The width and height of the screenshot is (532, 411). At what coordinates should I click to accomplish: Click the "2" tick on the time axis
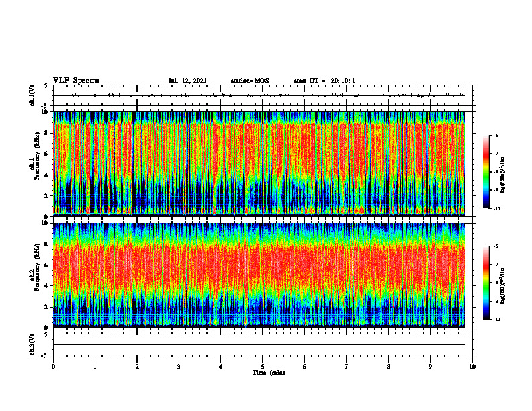point(137,367)
